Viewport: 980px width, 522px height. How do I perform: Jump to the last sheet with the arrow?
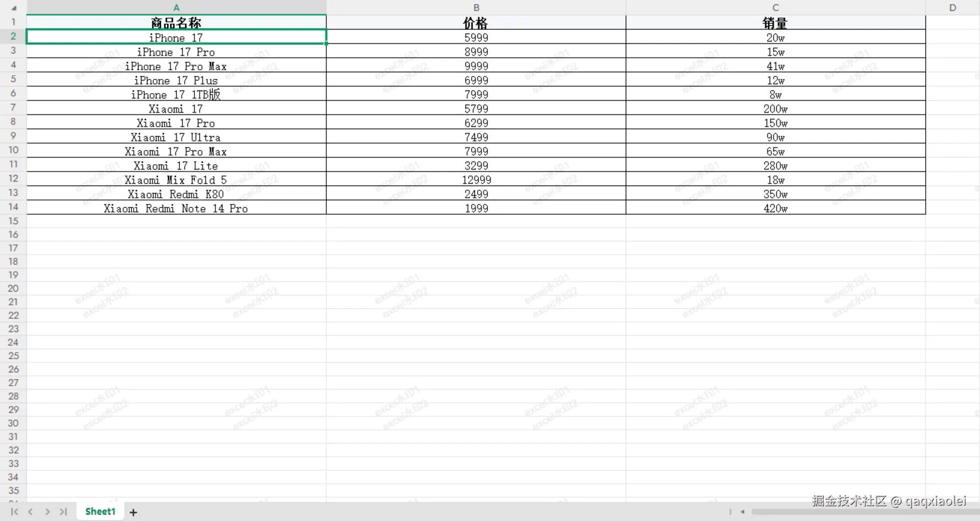(63, 512)
